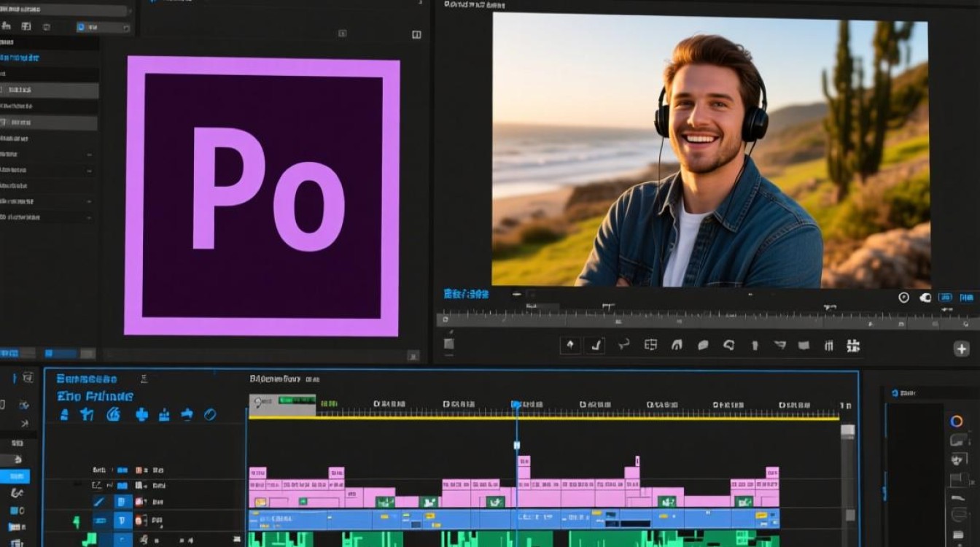Click the blue oval link icon in timeline toolbar
The height and width of the screenshot is (547, 980).
coord(210,414)
